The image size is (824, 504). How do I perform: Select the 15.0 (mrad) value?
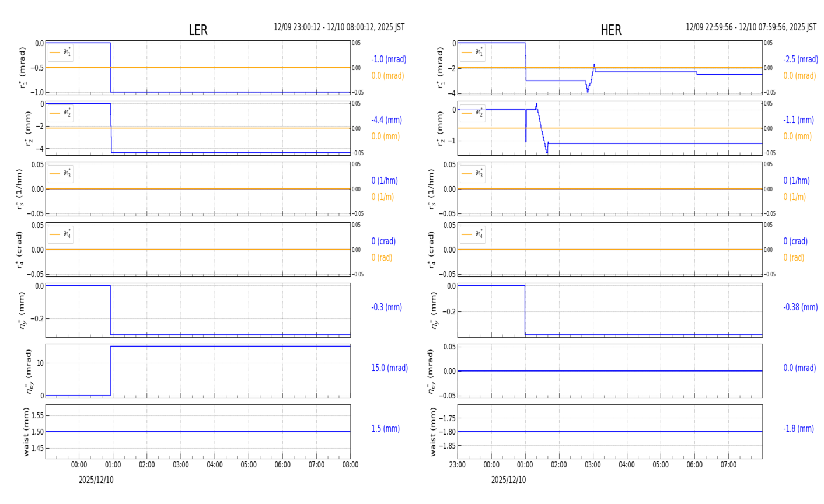390,368
